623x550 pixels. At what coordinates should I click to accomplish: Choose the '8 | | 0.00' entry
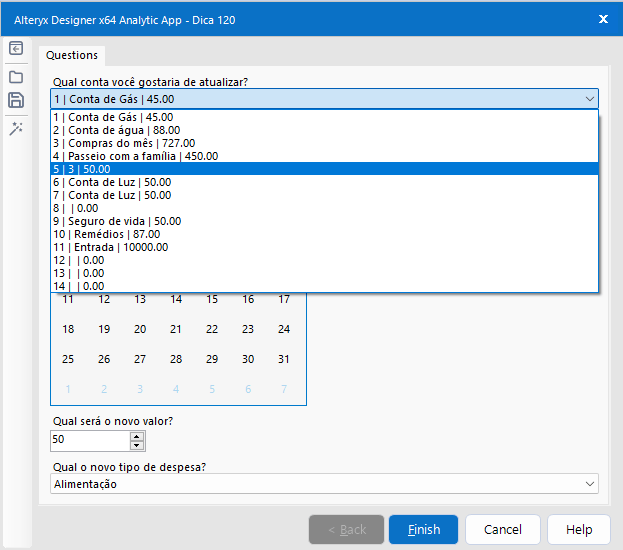coord(324,208)
